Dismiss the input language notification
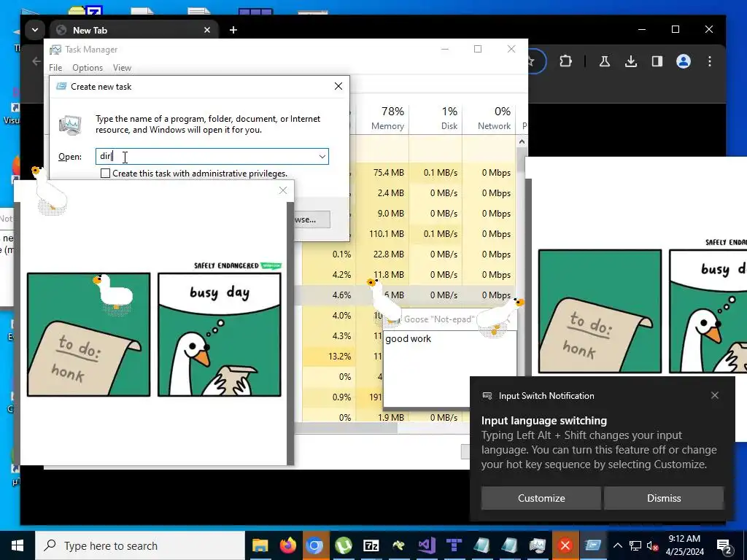The image size is (747, 560). [664, 498]
